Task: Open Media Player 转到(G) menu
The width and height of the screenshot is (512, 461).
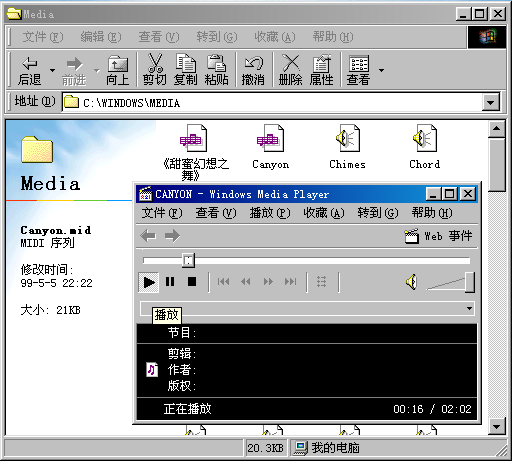Action: coord(378,213)
